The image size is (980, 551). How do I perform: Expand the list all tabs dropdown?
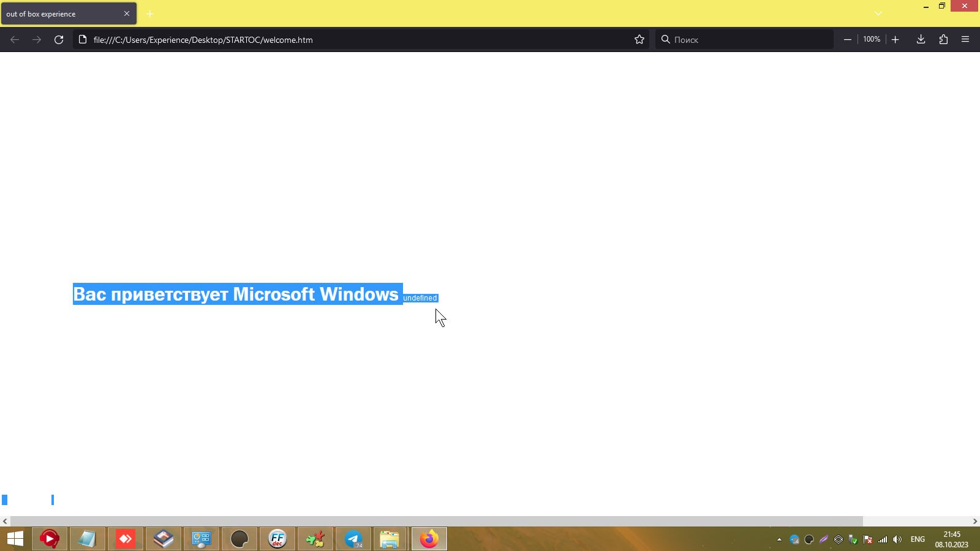click(878, 13)
